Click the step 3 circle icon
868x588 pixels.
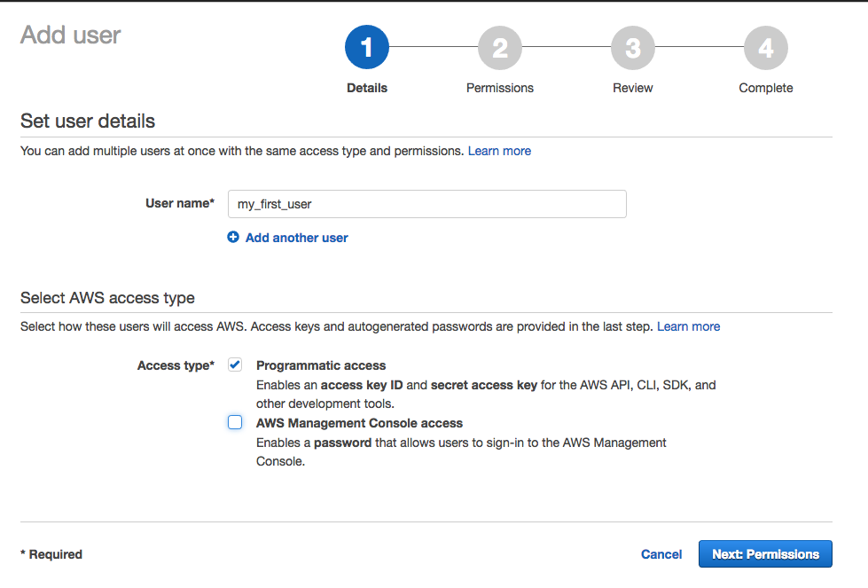point(633,48)
